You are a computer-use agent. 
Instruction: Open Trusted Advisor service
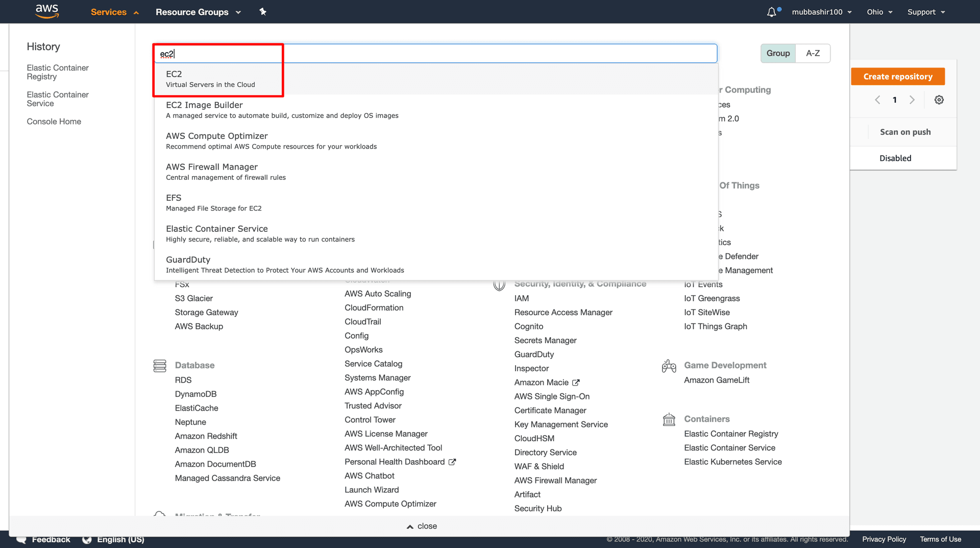373,406
